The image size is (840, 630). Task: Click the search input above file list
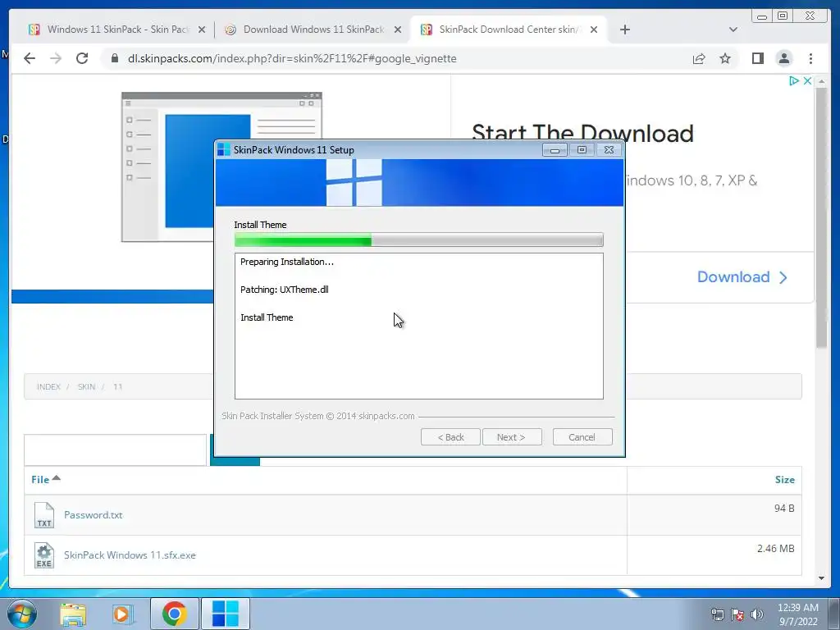(115, 450)
